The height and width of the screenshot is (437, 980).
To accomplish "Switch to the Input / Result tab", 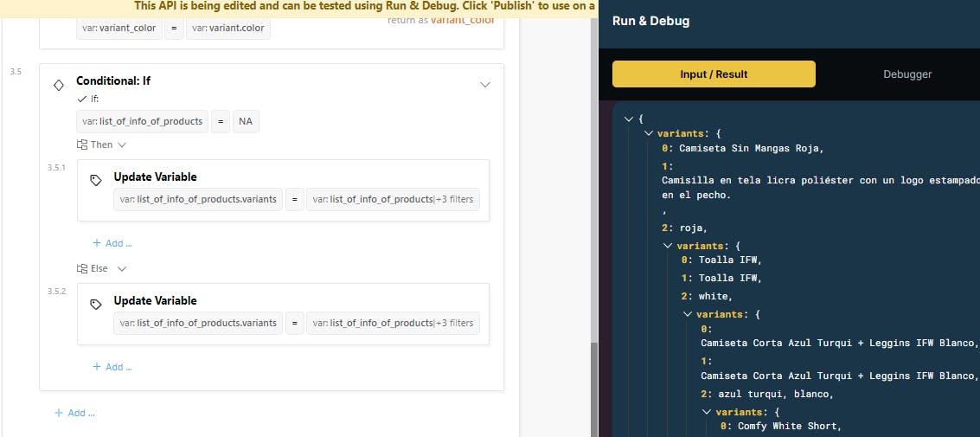I will point(714,74).
